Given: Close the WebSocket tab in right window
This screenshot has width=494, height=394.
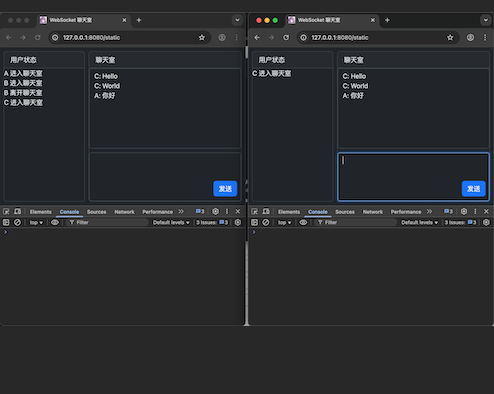Looking at the screenshot, I should point(373,20).
